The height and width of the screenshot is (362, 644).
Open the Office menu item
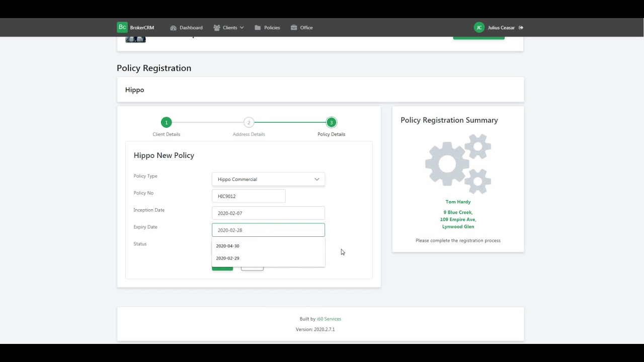coord(302,28)
